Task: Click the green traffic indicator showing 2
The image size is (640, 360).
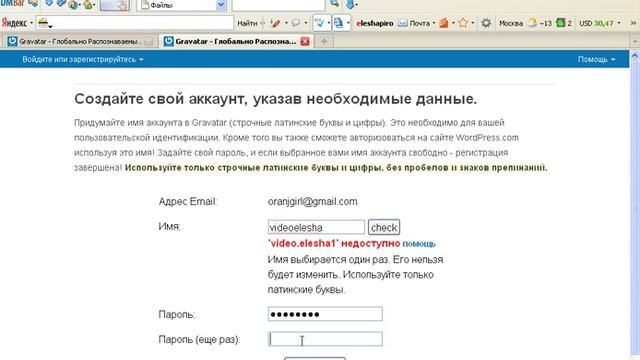Action: (x=561, y=23)
